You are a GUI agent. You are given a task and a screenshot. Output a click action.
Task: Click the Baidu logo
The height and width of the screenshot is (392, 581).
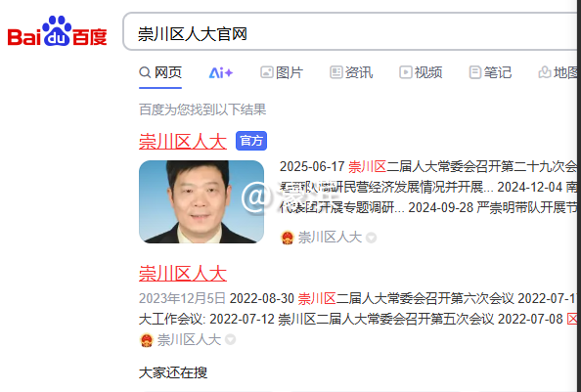(x=57, y=31)
